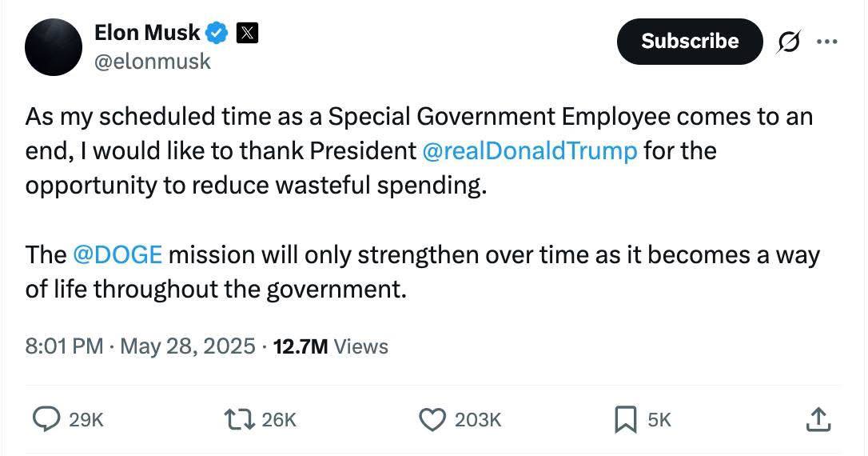Bookmark this post
The width and height of the screenshot is (868, 456).
tap(624, 419)
